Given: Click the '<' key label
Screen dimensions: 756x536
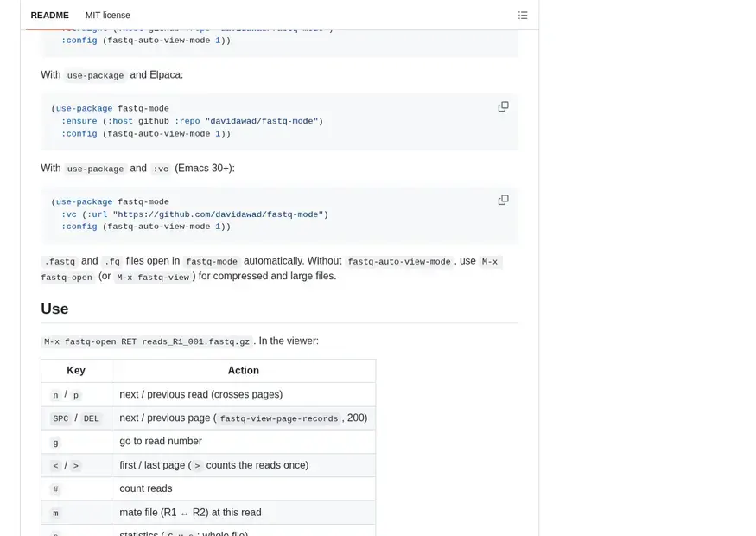Looking at the screenshot, I should click(x=55, y=466).
